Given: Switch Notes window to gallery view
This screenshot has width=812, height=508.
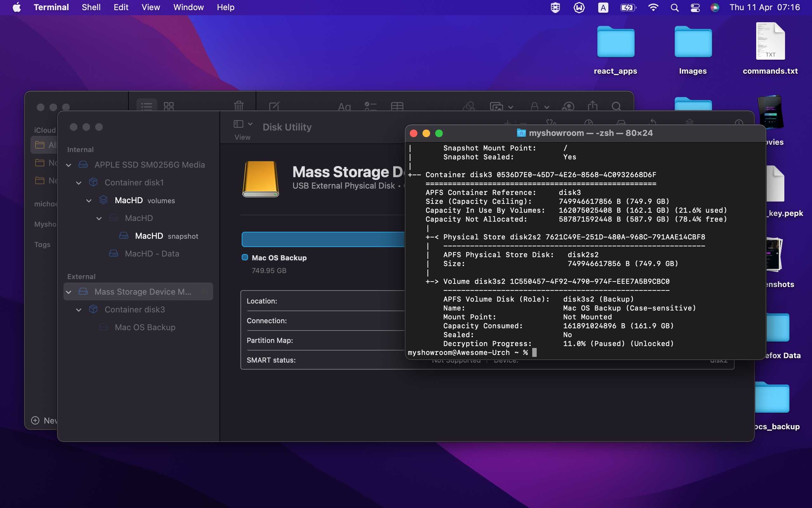Looking at the screenshot, I should point(169,106).
